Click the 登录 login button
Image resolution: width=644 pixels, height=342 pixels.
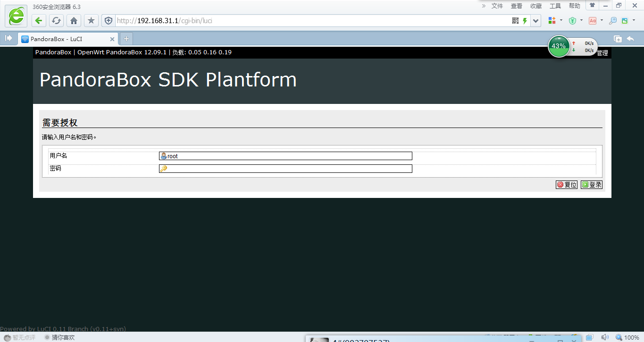592,185
